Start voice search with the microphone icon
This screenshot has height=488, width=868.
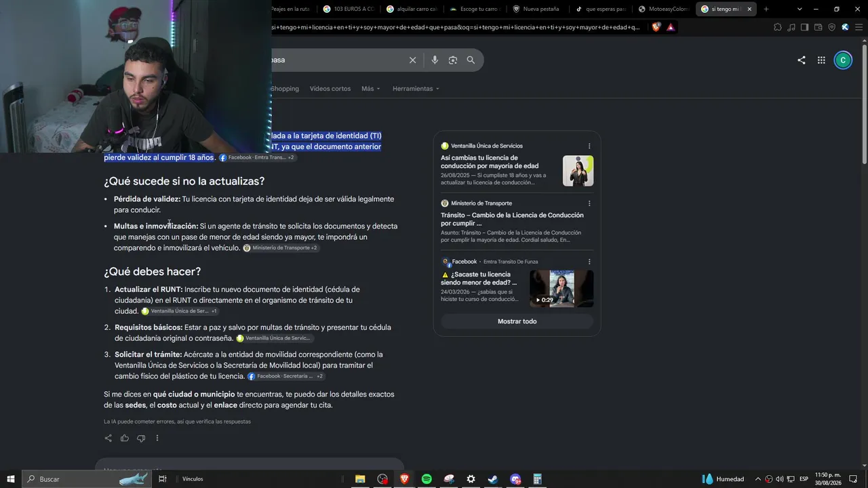click(435, 60)
